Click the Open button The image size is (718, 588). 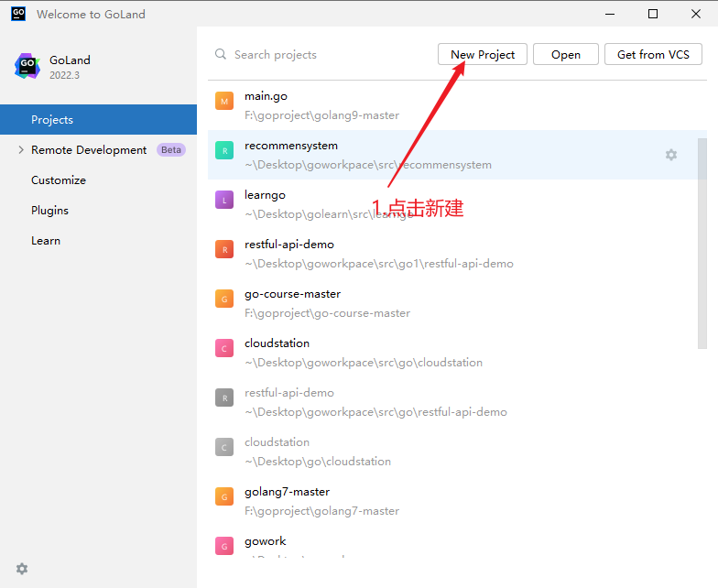(x=566, y=55)
